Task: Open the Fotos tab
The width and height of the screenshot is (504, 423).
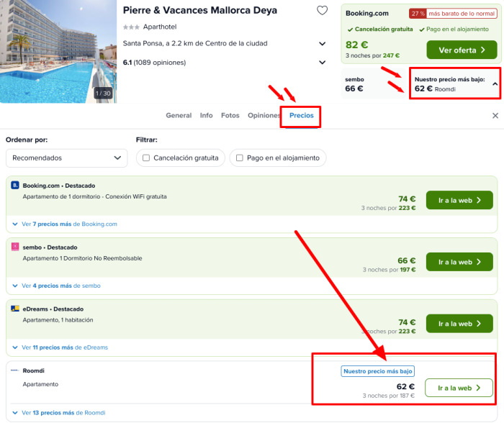Action: click(230, 115)
